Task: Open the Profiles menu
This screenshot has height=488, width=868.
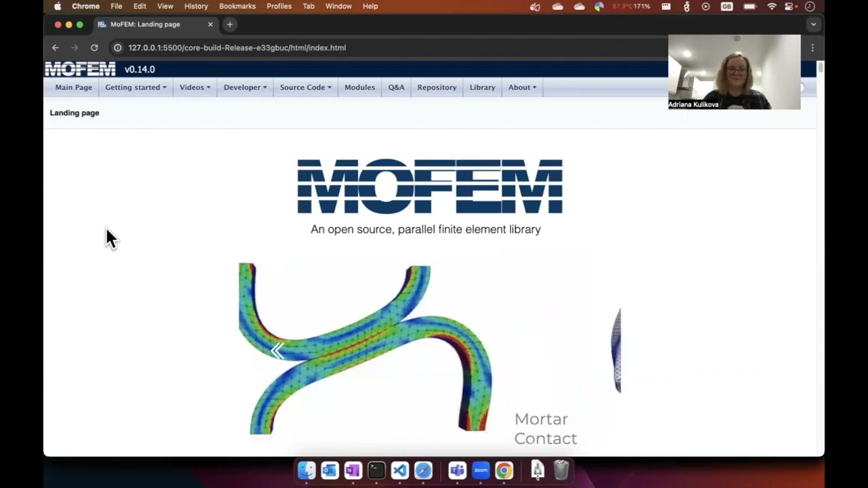Action: click(279, 6)
